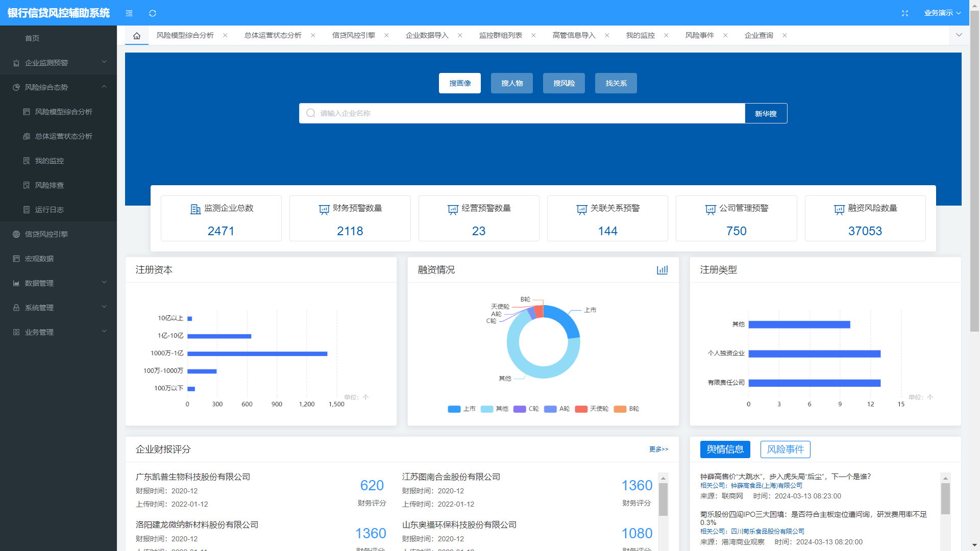Open the home tab icon

[137, 36]
